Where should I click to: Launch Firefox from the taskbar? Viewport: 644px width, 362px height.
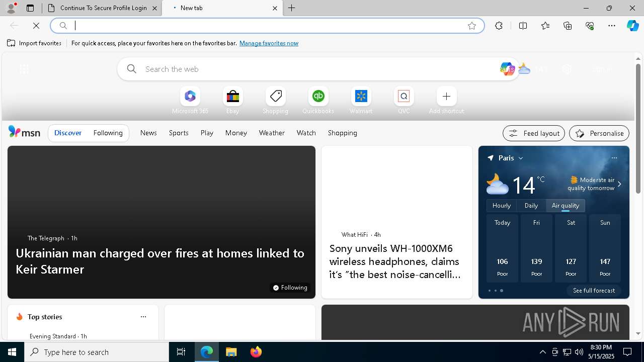point(256,352)
